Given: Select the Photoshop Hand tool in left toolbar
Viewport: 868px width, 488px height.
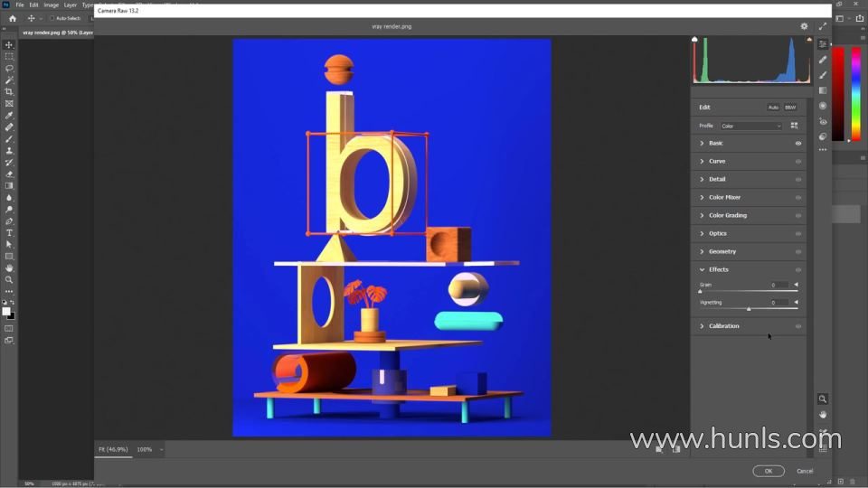Looking at the screenshot, I should [x=9, y=267].
